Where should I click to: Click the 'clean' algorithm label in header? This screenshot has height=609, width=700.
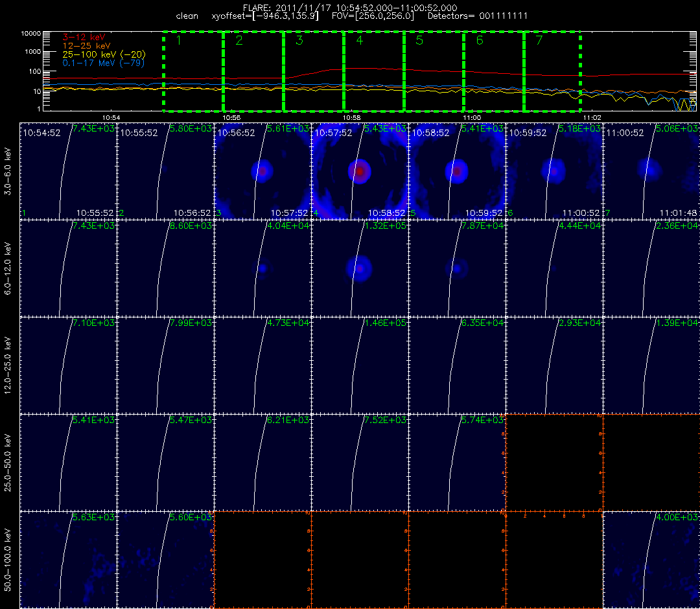[187, 16]
